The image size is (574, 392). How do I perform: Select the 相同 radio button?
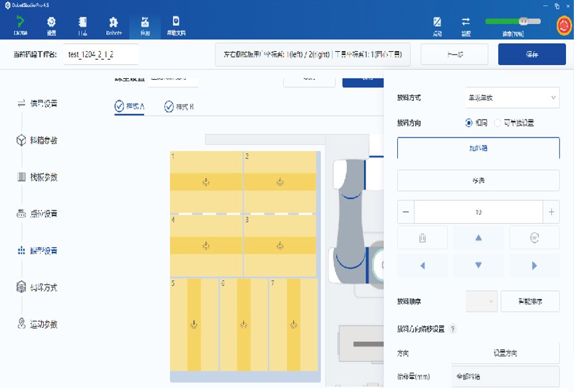point(469,123)
